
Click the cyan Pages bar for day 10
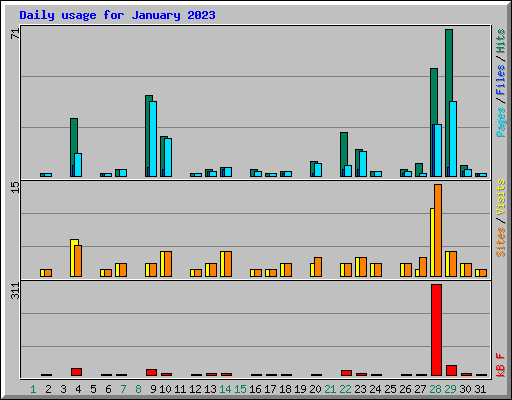[168, 157]
